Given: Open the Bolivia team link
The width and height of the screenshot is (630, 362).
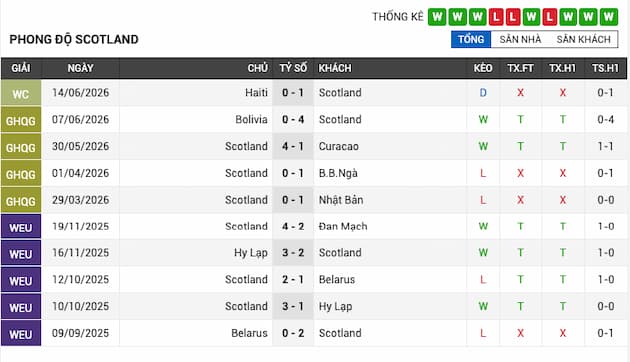Looking at the screenshot, I should coord(252,120).
